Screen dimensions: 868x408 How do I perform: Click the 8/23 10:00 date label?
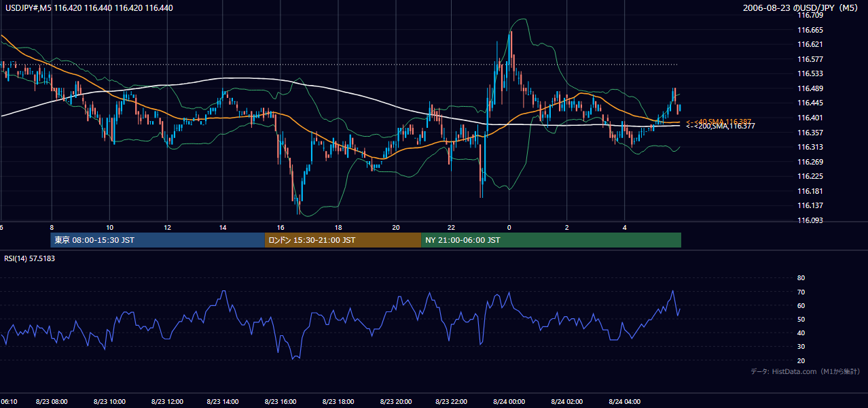[109, 402]
